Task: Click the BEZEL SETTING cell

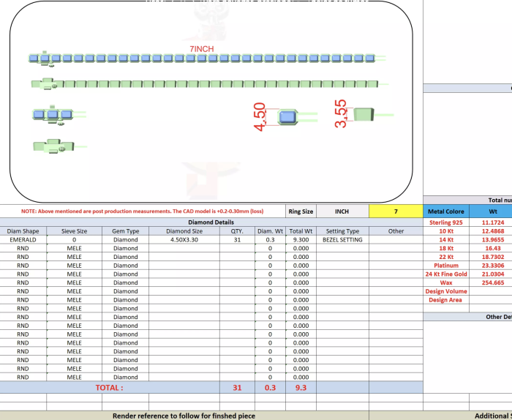Action: click(342, 239)
